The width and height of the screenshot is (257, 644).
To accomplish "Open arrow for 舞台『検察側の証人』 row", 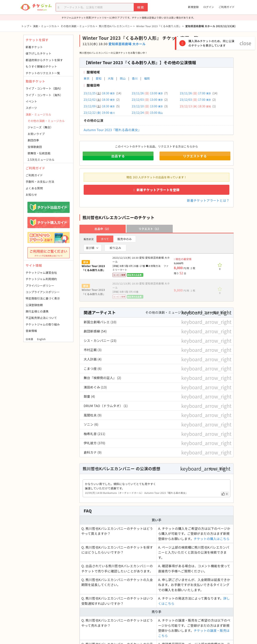I will 206,378.
